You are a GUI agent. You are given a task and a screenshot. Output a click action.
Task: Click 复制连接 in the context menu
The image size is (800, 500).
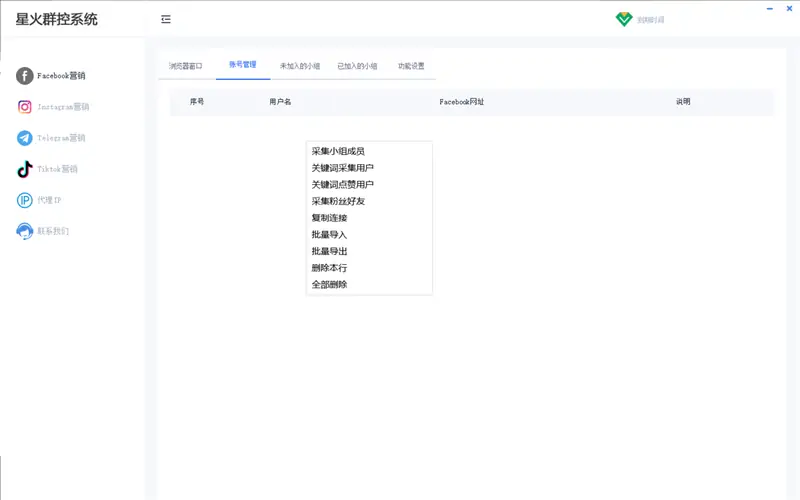click(x=329, y=218)
